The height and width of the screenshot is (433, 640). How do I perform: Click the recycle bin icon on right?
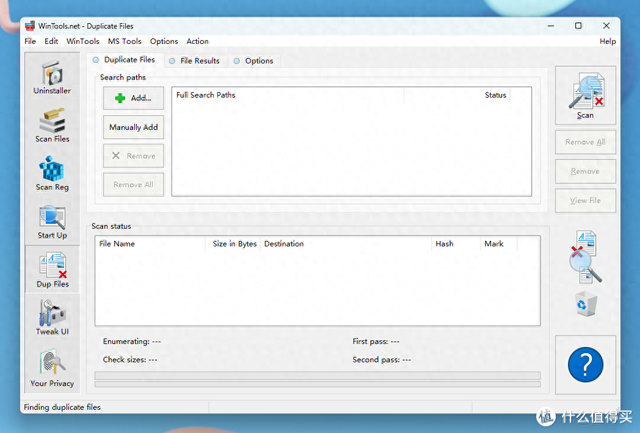tap(585, 304)
